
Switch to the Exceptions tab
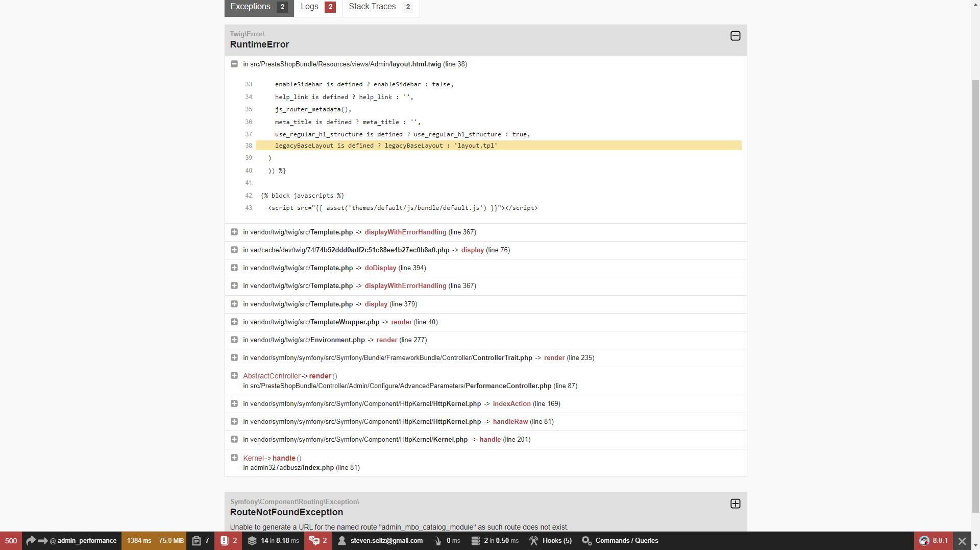259,7
